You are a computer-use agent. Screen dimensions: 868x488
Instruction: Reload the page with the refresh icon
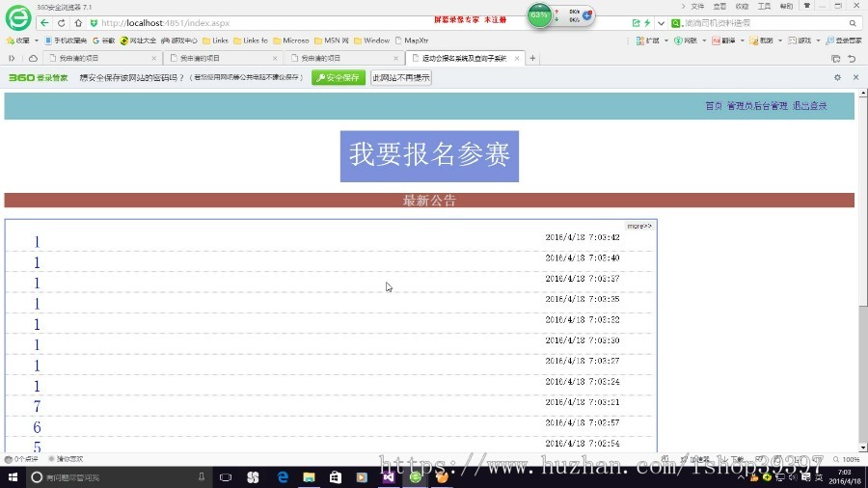point(62,23)
